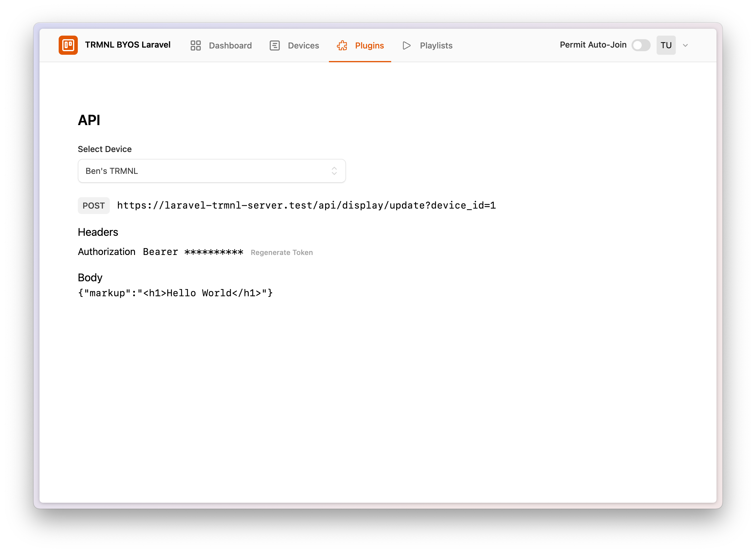This screenshot has width=756, height=553.
Task: Click the play triangle beside Playlists
Action: [x=406, y=45]
